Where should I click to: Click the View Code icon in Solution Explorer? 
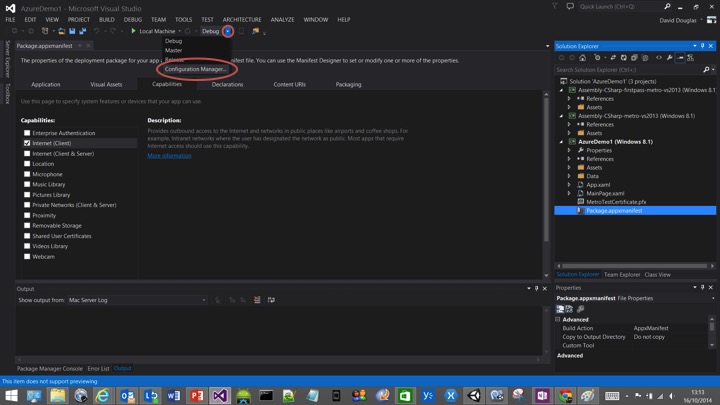[x=659, y=57]
